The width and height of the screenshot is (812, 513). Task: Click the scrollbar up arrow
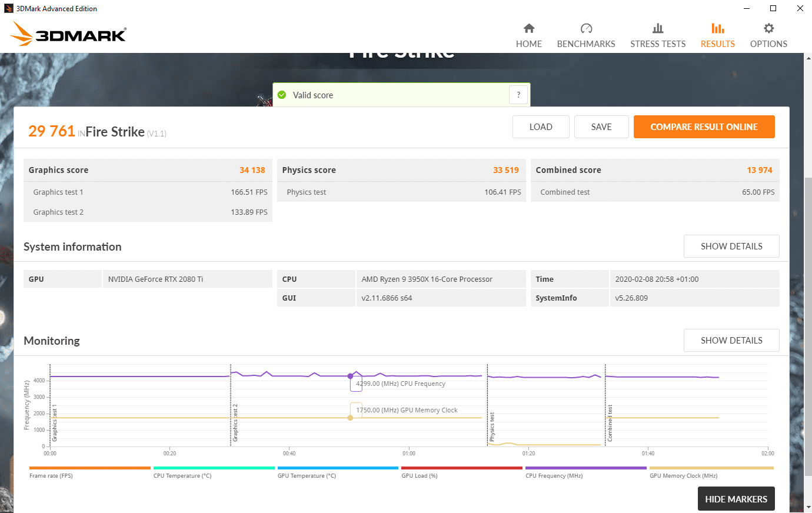click(x=808, y=58)
